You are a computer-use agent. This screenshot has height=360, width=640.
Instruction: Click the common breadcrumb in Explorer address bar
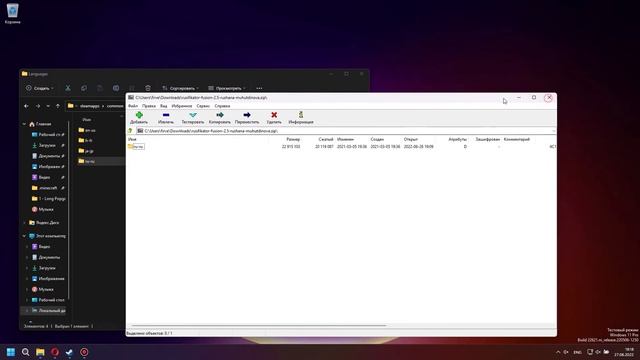115,106
